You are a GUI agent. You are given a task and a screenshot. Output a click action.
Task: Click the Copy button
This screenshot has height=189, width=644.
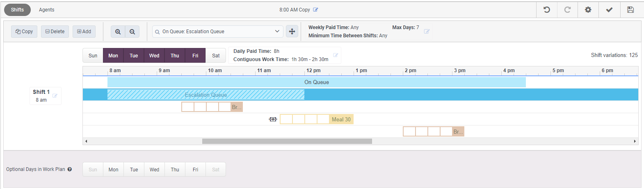[24, 32]
